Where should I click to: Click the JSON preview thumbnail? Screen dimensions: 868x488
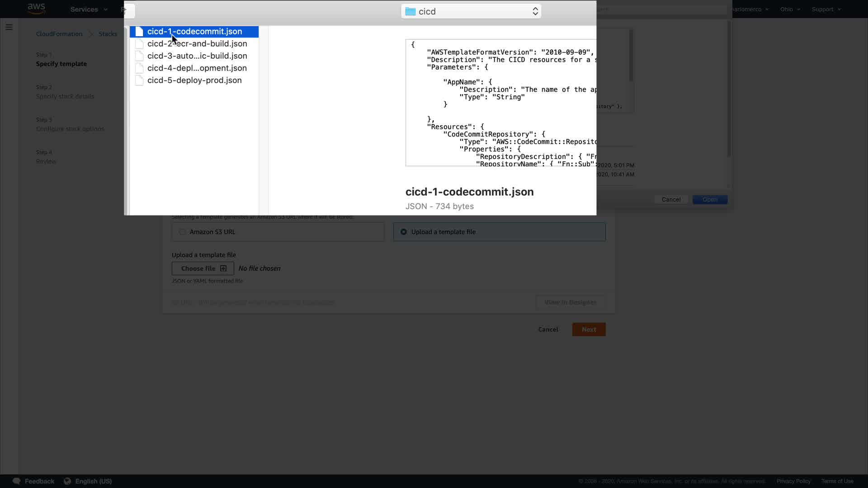point(500,103)
